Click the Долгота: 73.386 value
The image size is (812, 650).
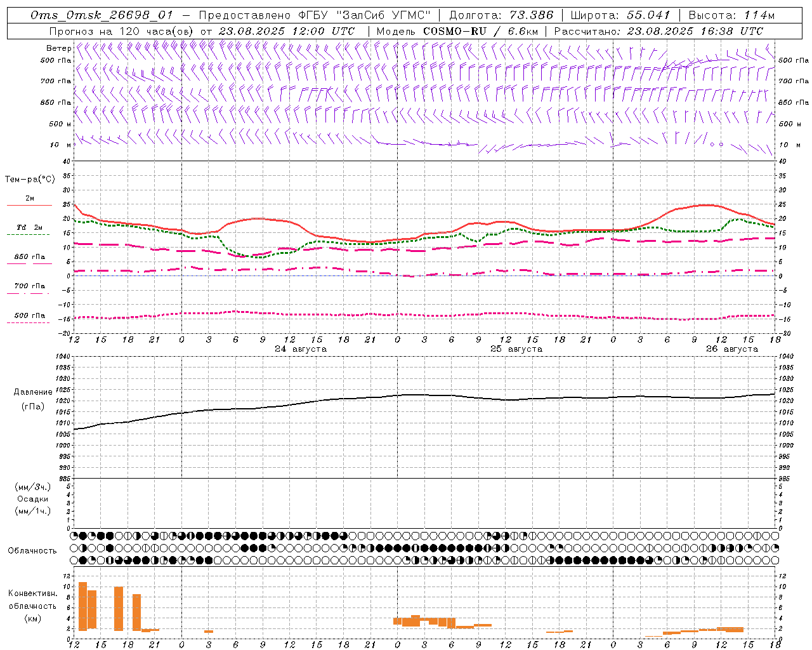coord(501,15)
